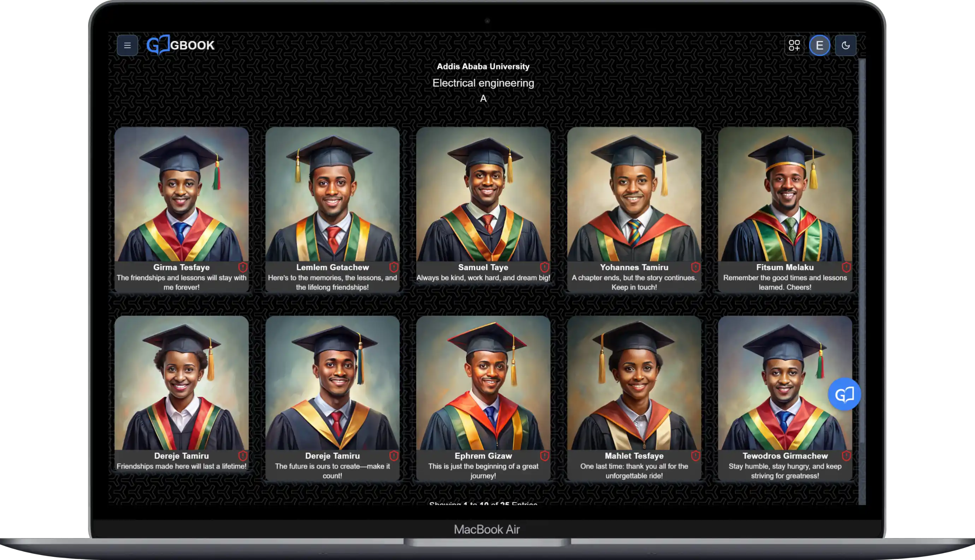Flag Ephrem Gizaw's entry
975x560 pixels.
coord(544,456)
